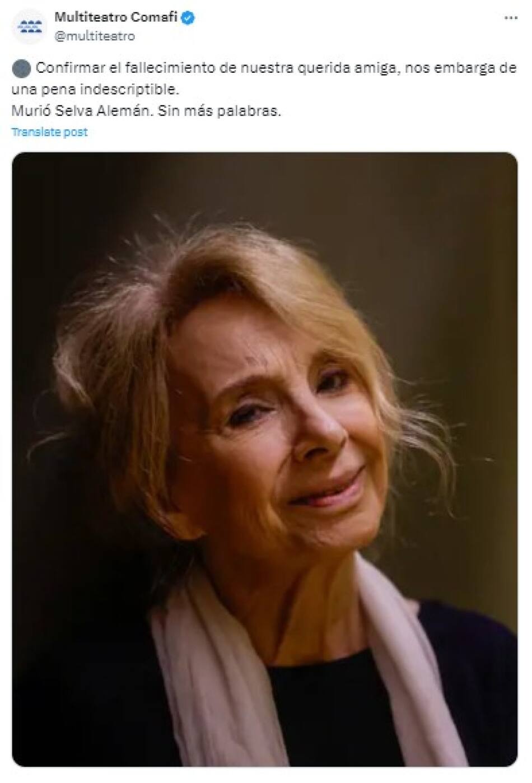Open the Multiteatro Comafi display name
Viewport: 532px width, 783px height.
tap(115, 17)
